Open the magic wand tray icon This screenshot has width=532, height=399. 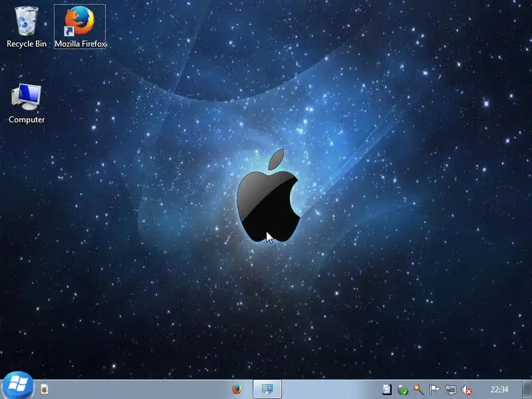[x=419, y=390]
